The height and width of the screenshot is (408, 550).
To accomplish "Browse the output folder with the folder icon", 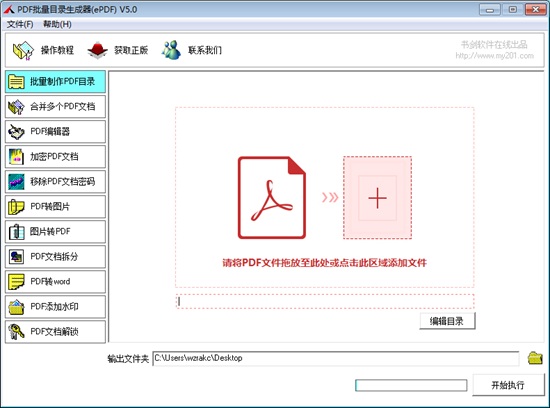I will tap(535, 358).
